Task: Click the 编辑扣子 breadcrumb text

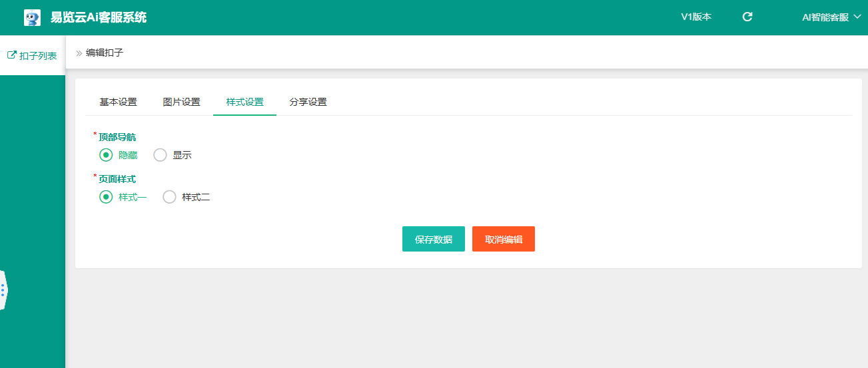Action: pyautogui.click(x=105, y=53)
